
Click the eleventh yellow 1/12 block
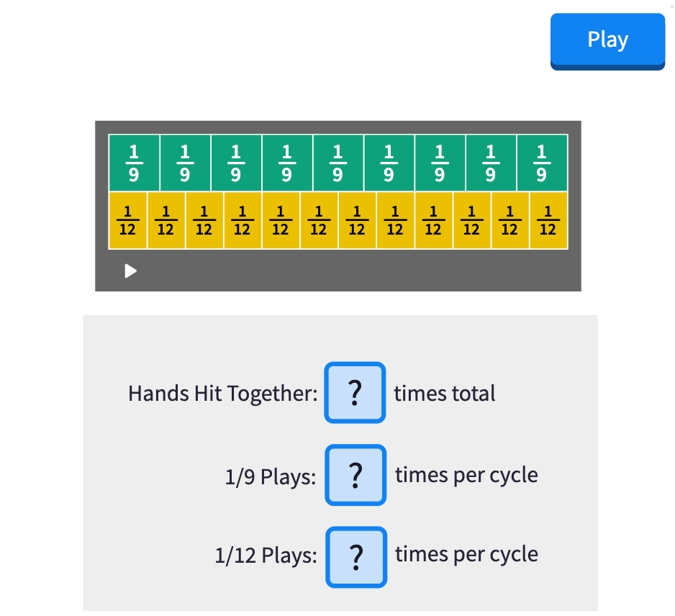tap(510, 220)
